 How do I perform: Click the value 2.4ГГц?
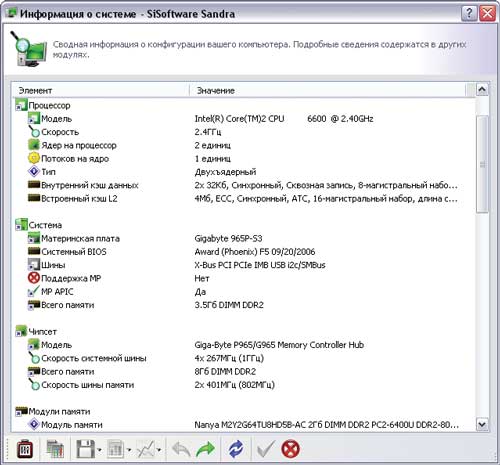pyautogui.click(x=208, y=132)
